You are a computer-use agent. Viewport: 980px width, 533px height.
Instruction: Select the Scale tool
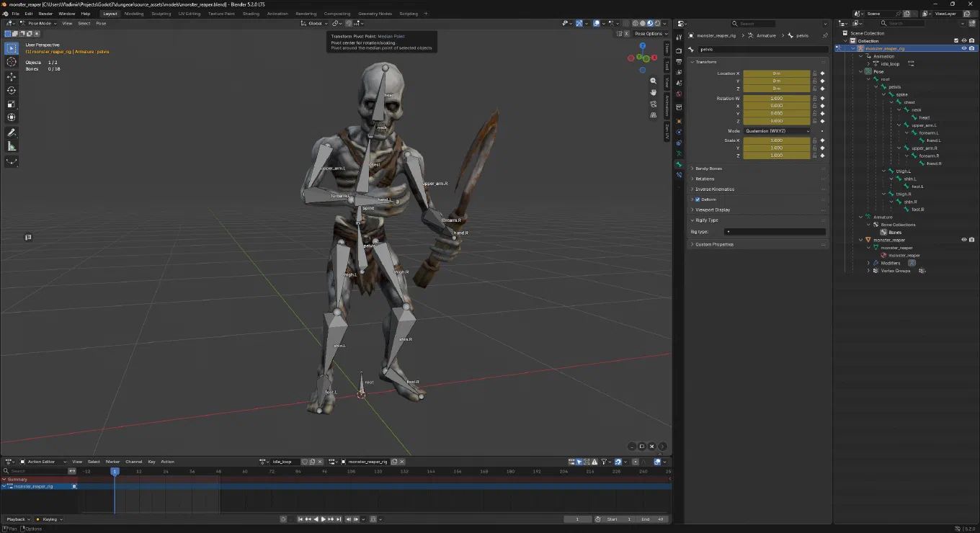tap(12, 104)
